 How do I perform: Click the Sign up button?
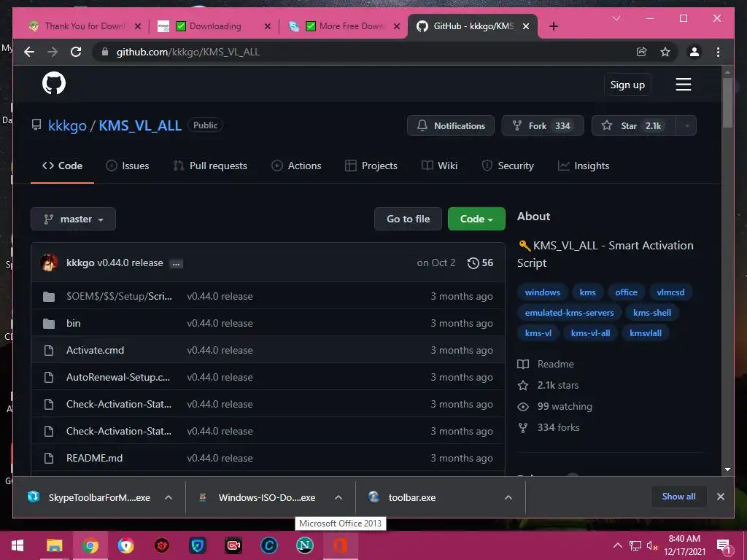pos(627,85)
